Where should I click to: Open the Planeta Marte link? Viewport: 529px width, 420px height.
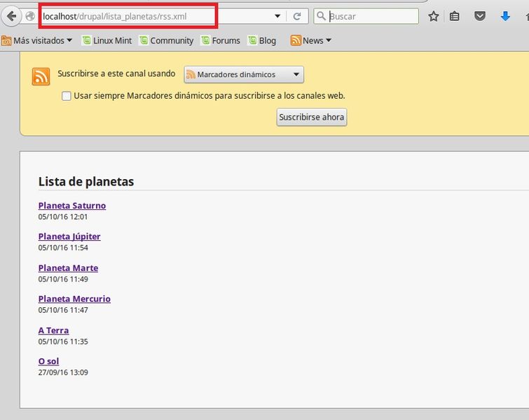[68, 268]
